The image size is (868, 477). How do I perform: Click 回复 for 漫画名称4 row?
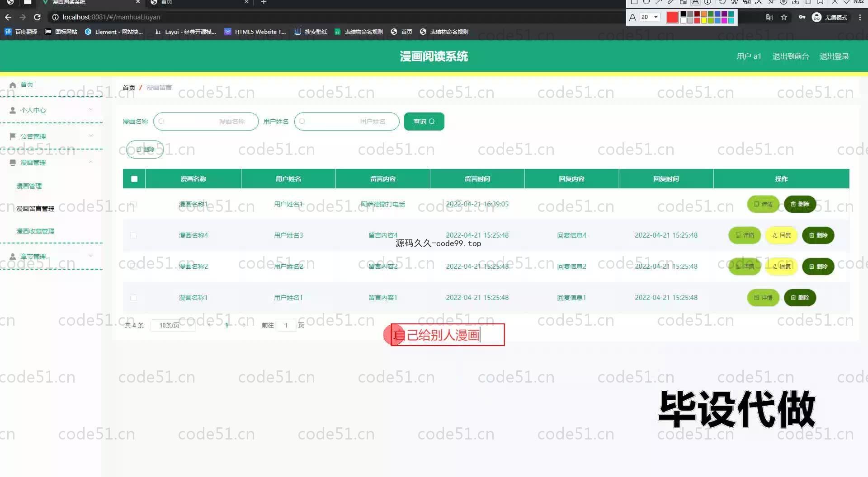[x=781, y=235]
